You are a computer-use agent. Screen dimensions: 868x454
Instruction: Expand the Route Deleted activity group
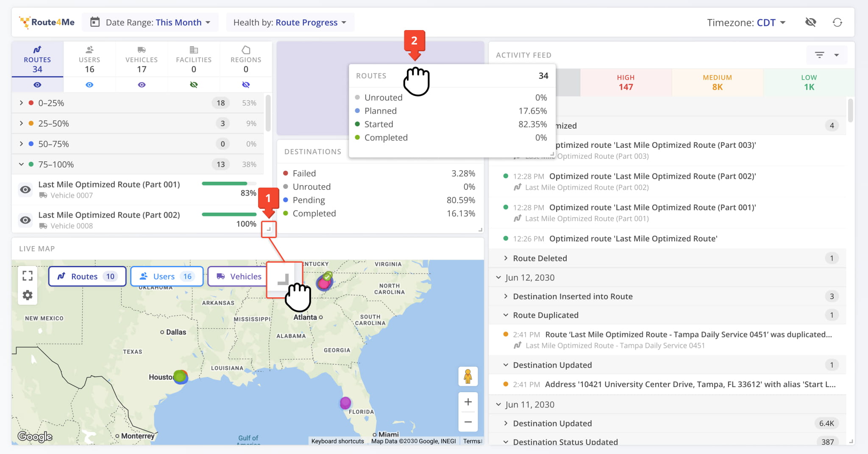(506, 258)
